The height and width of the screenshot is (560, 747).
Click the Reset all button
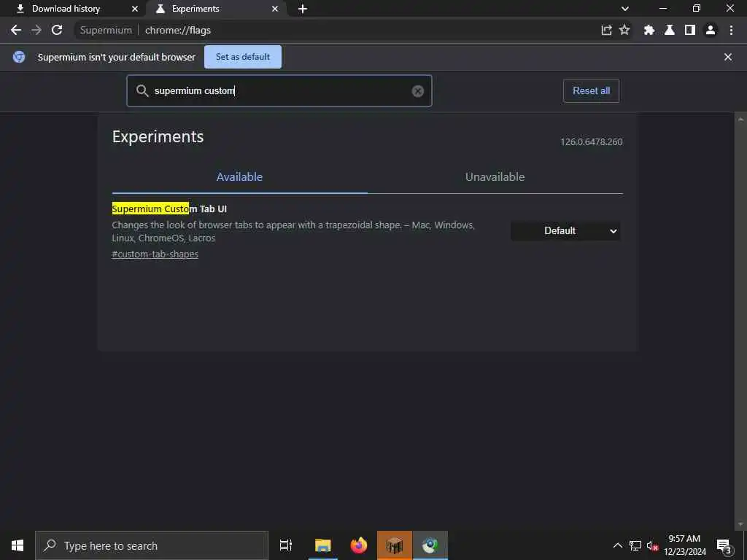pyautogui.click(x=591, y=91)
